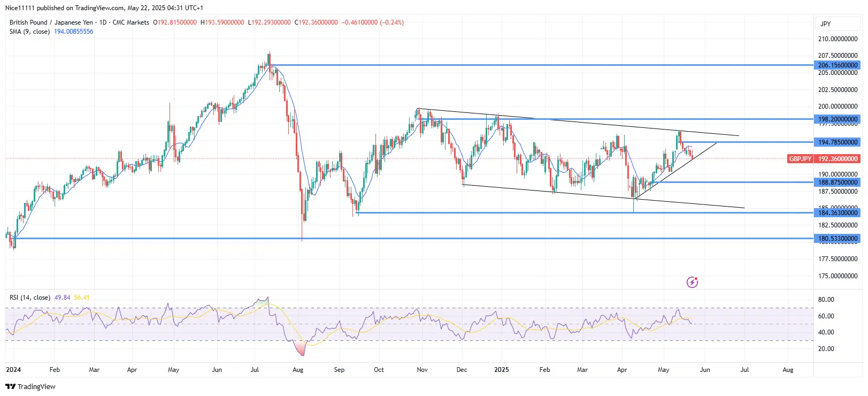Click the 2024 marker at the start of the time axis
This screenshot has width=868, height=396.
tap(13, 370)
